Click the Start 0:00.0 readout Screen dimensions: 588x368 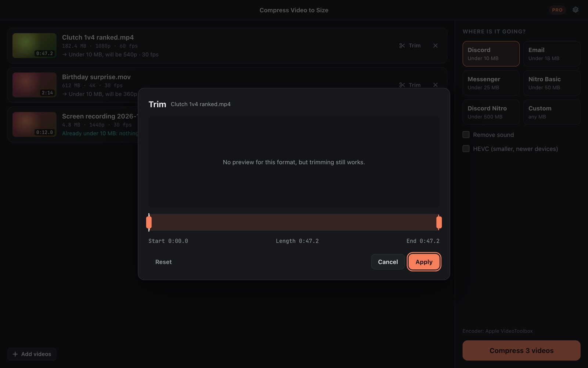168,241
